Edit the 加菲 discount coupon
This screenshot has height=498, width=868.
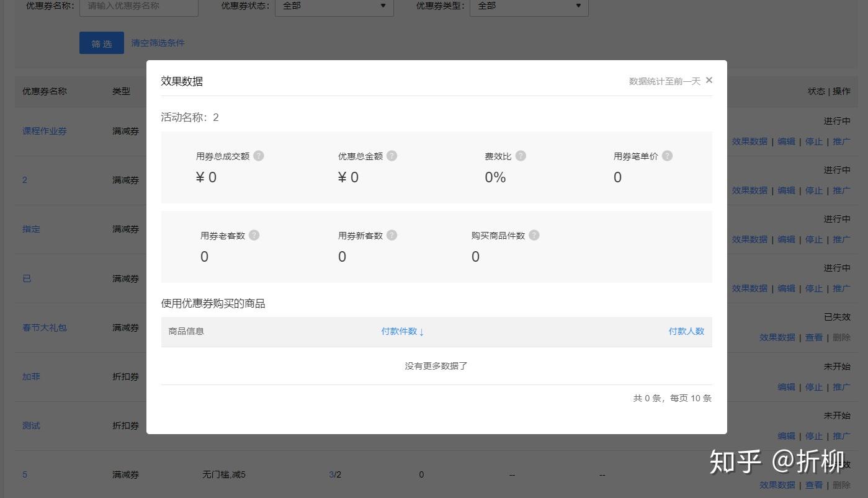tap(786, 387)
